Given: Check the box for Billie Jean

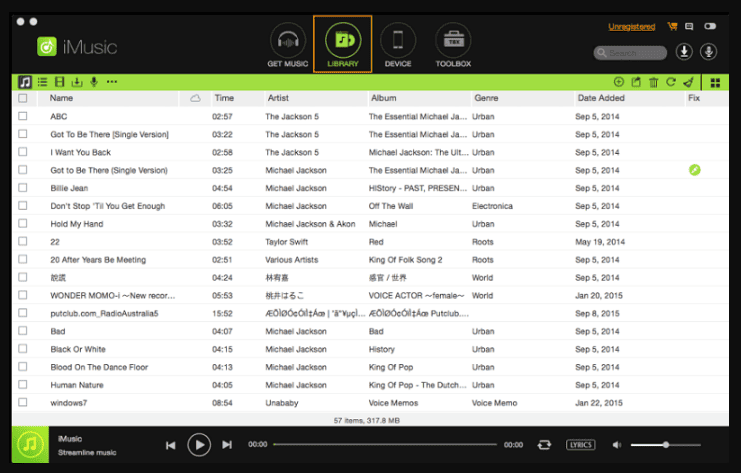Looking at the screenshot, I should point(22,188).
